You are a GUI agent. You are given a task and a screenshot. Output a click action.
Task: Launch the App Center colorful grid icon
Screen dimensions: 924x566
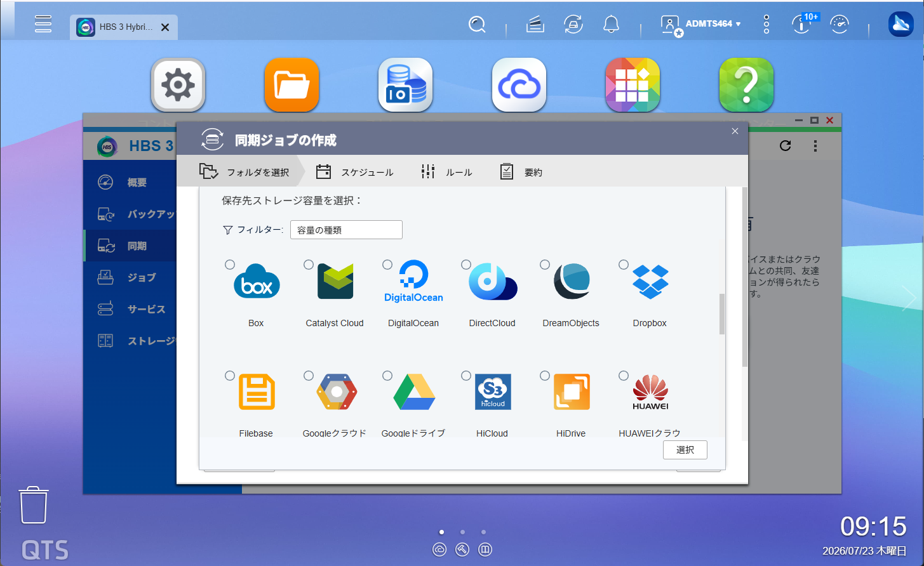click(633, 85)
